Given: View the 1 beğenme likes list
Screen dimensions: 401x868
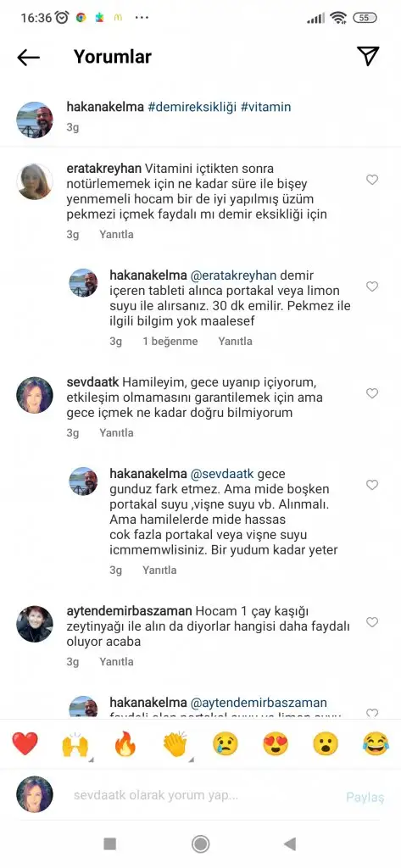Looking at the screenshot, I should click(170, 341).
